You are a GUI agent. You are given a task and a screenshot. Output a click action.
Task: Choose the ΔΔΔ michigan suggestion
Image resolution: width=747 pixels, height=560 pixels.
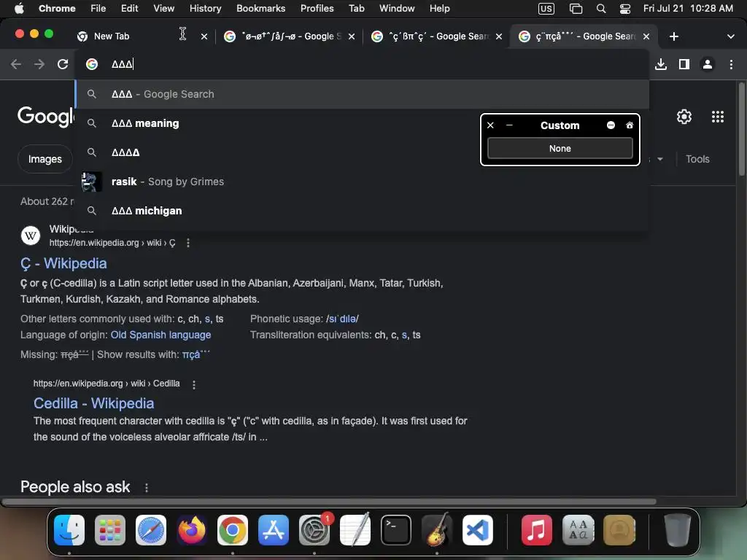click(362, 211)
